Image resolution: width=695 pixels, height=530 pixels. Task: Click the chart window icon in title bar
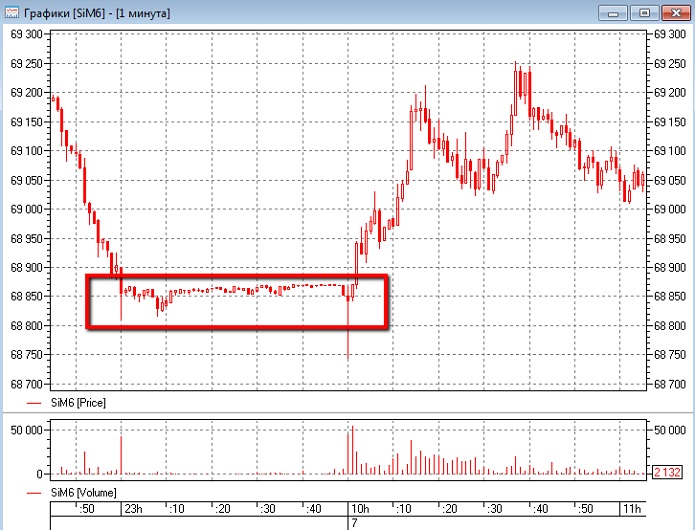click(x=11, y=12)
